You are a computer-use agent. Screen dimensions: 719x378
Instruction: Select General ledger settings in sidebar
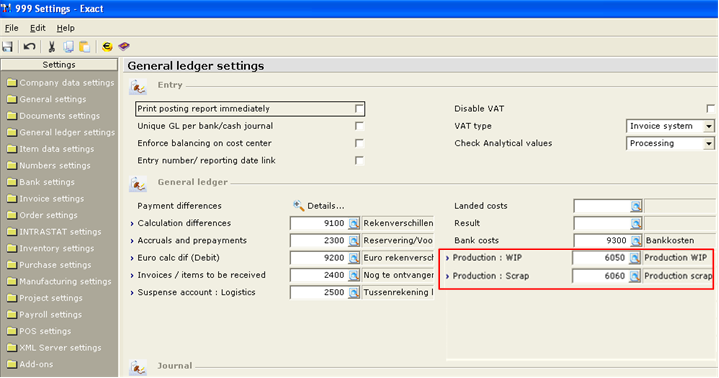click(61, 132)
